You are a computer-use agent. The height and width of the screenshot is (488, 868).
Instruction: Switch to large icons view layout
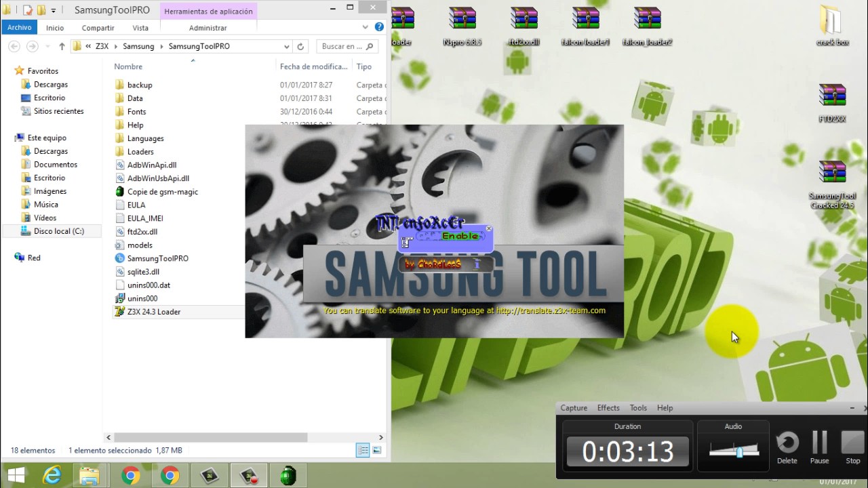[377, 450]
